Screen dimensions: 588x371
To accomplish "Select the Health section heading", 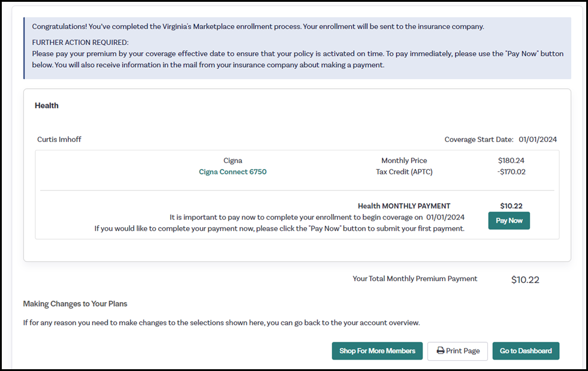I will point(47,105).
